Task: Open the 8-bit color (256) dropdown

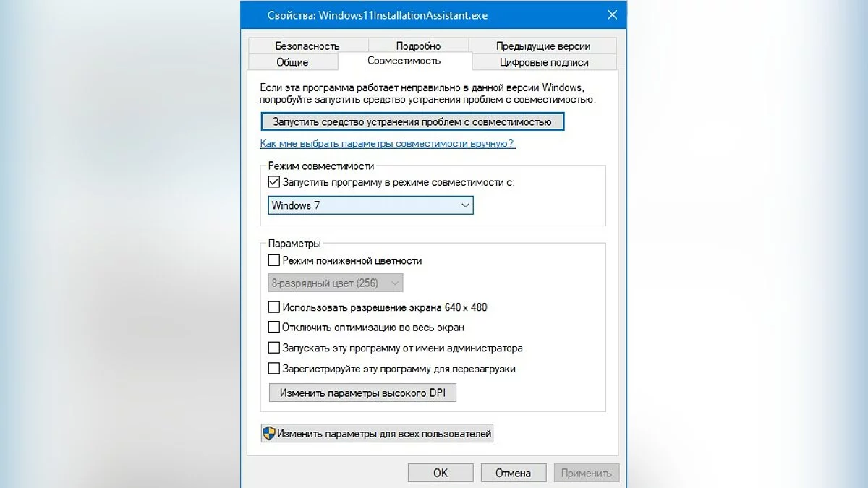Action: coord(336,283)
